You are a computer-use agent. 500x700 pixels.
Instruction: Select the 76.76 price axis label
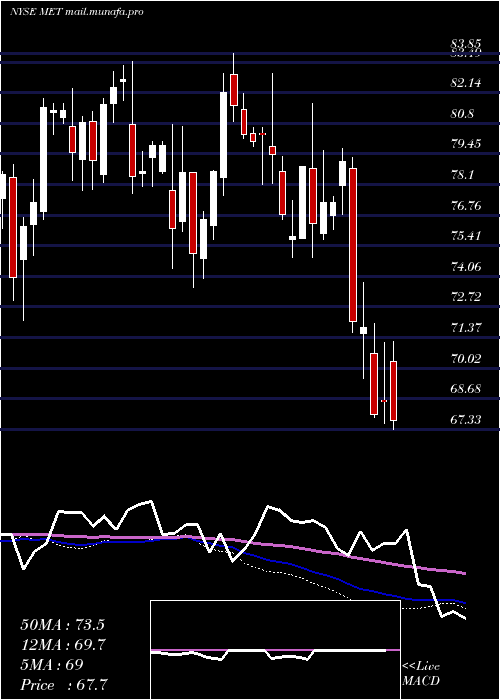point(466,206)
